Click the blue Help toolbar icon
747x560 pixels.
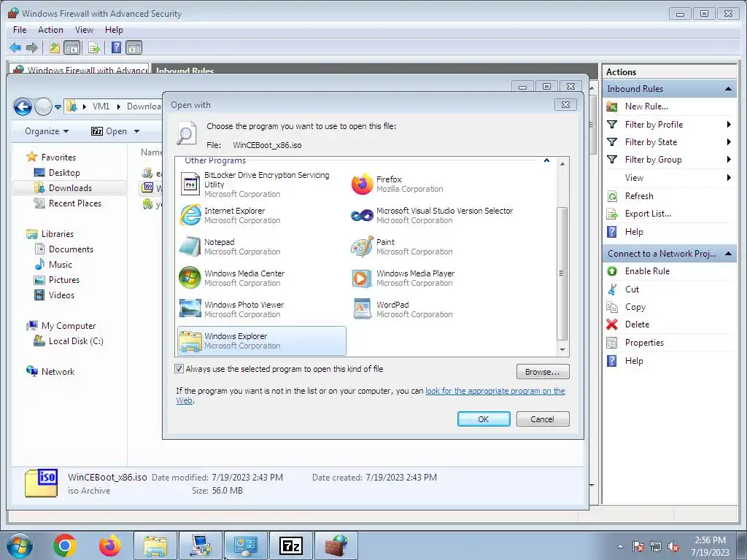tap(116, 47)
